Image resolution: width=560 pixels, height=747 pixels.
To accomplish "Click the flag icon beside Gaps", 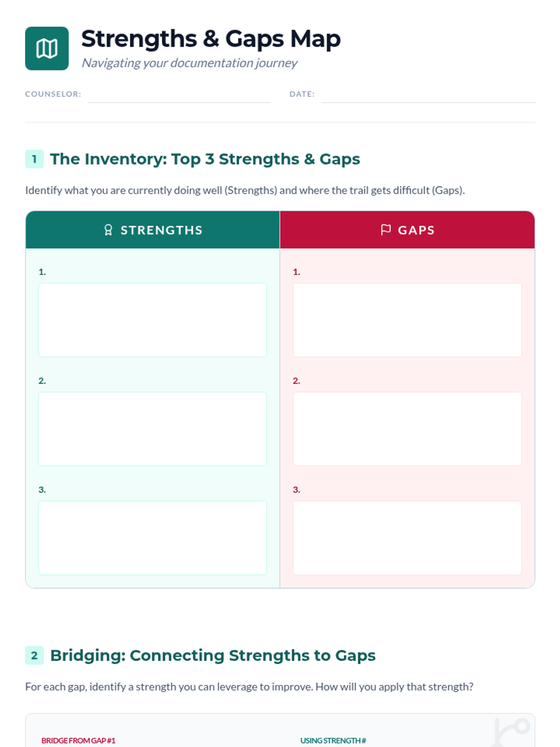I will (x=385, y=230).
